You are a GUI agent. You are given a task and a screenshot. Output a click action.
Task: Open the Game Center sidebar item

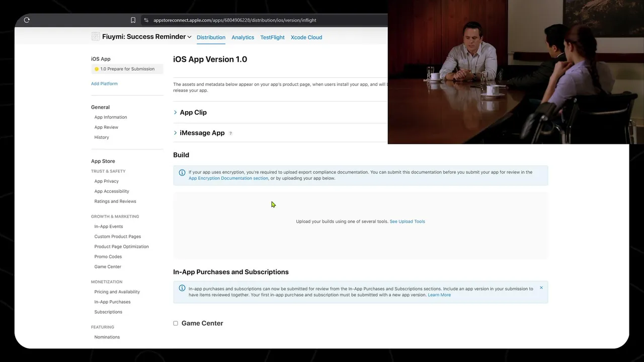click(108, 266)
